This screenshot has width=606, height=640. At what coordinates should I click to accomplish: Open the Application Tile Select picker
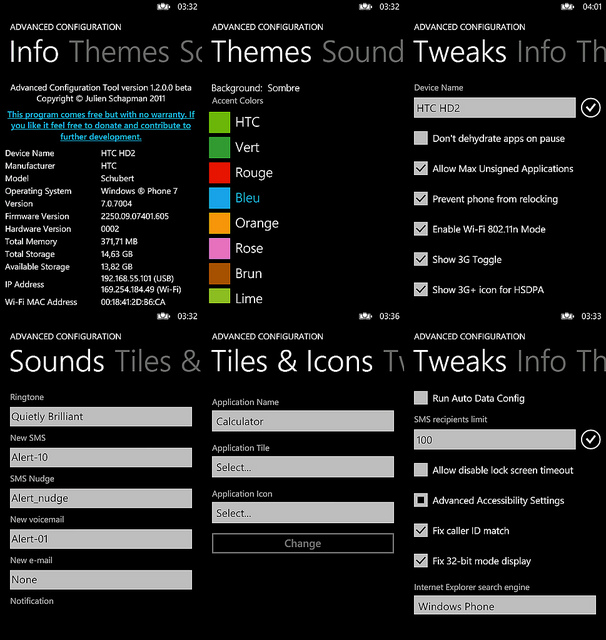302,467
